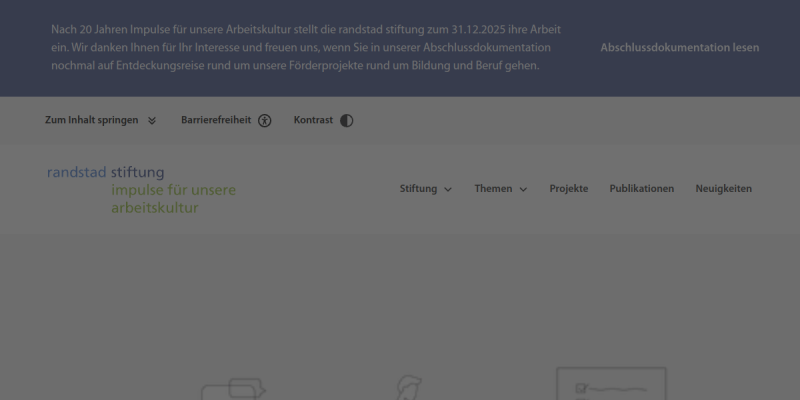Screen dimensions: 800x400
Task: Open the Abschlussdokumentation lesen link
Action: [x=680, y=47]
